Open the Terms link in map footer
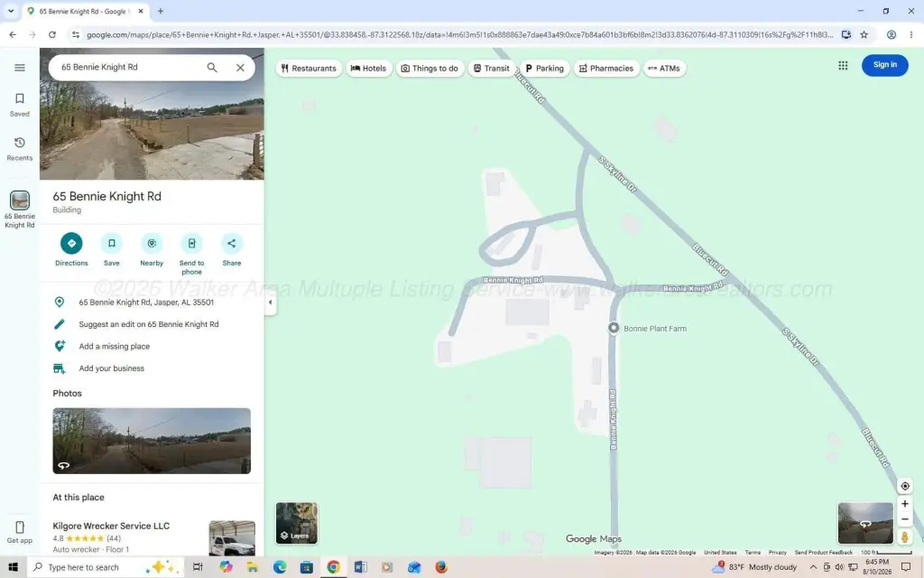The height and width of the screenshot is (578, 924). click(753, 553)
